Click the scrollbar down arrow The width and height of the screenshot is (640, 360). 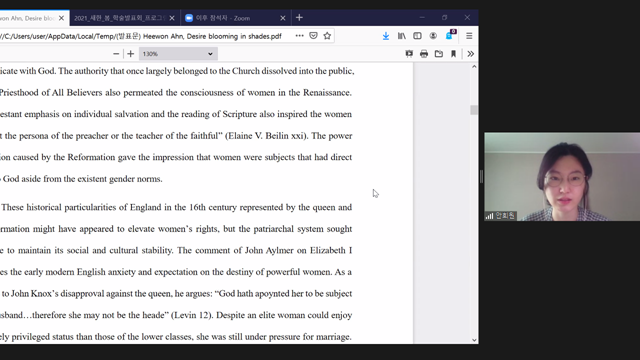pos(474,340)
